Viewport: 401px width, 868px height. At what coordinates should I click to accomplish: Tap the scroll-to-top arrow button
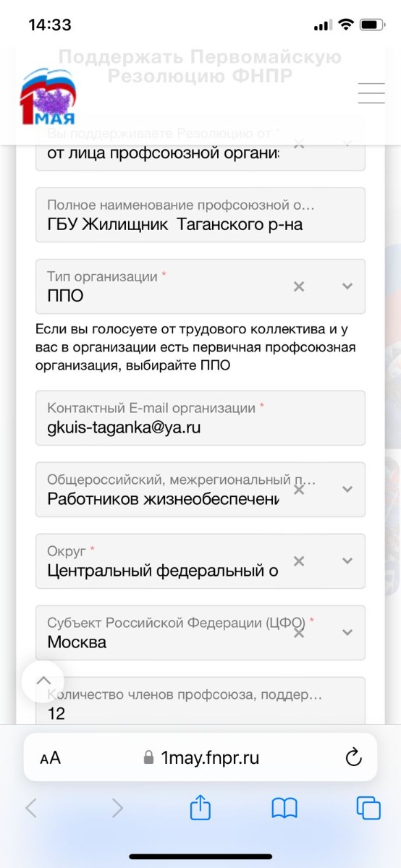(x=43, y=681)
